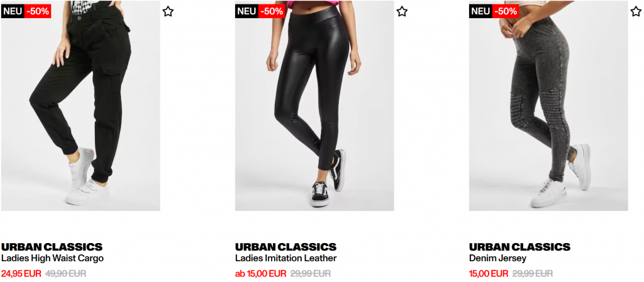This screenshot has width=644, height=282.
Task: Open the black cargo pants product image
Action: click(80, 106)
